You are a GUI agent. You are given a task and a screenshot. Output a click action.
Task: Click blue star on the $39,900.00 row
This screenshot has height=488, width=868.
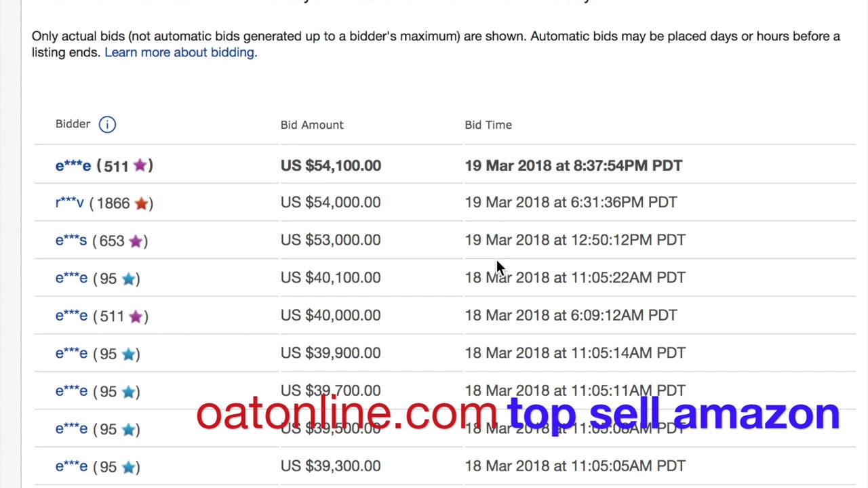(x=127, y=354)
